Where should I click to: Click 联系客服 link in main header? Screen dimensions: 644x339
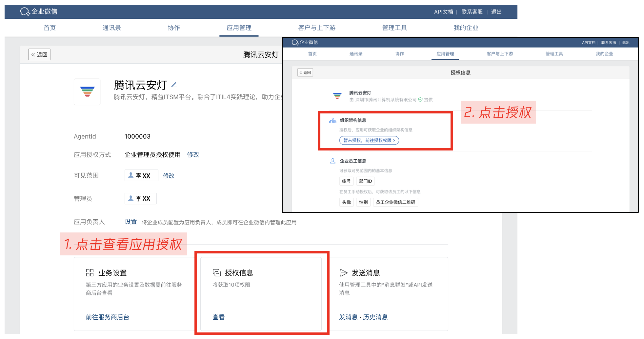point(472,12)
